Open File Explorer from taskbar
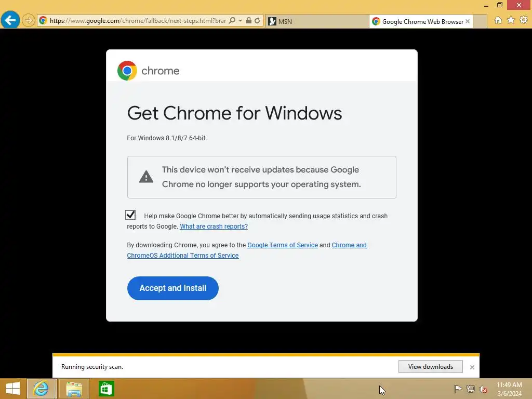The width and height of the screenshot is (532, 399). coord(74,389)
